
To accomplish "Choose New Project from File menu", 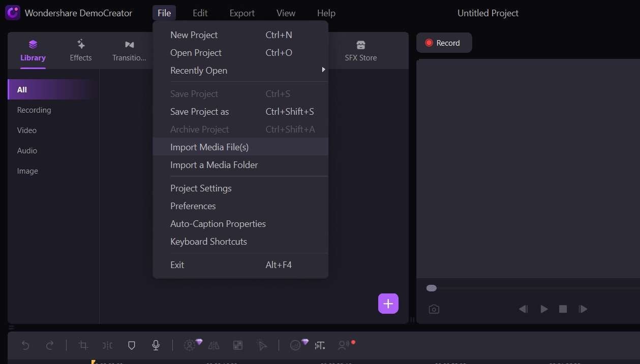I will coord(240,35).
